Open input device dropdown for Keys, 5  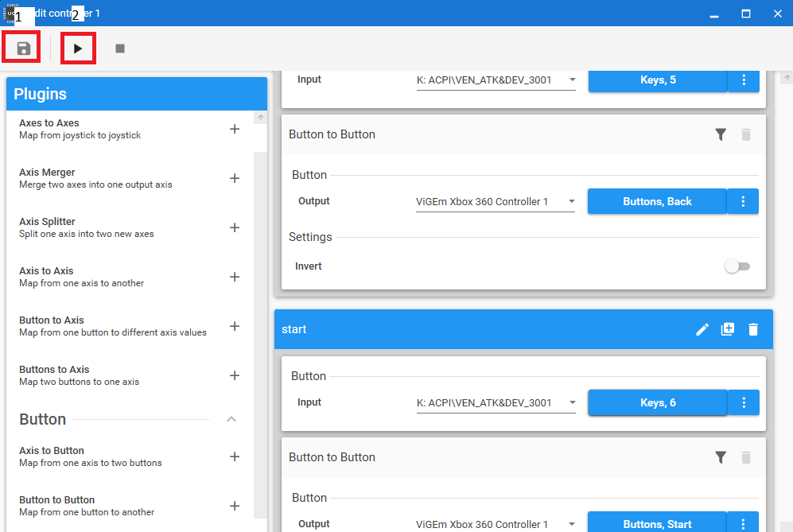[x=496, y=80]
